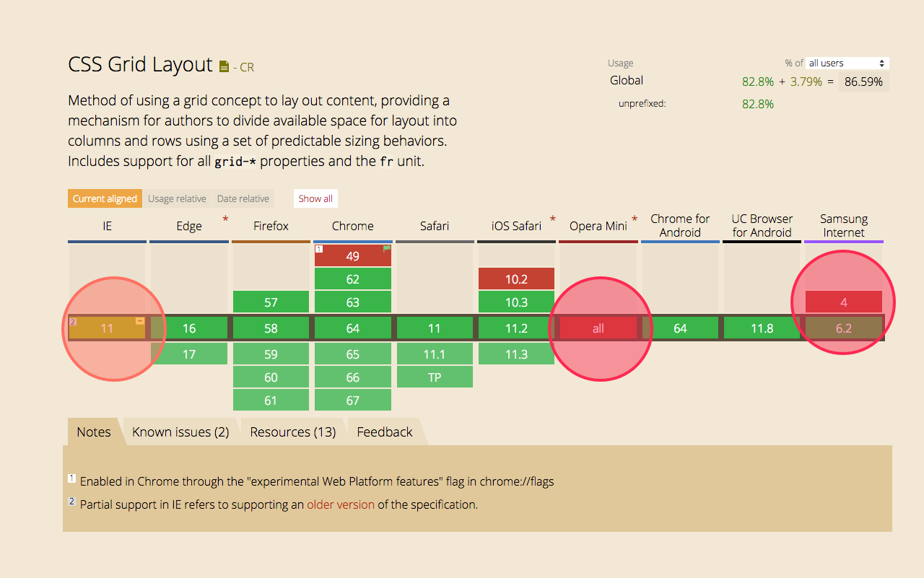Click the 3.79% partial support figure
924x578 pixels.
(x=806, y=82)
